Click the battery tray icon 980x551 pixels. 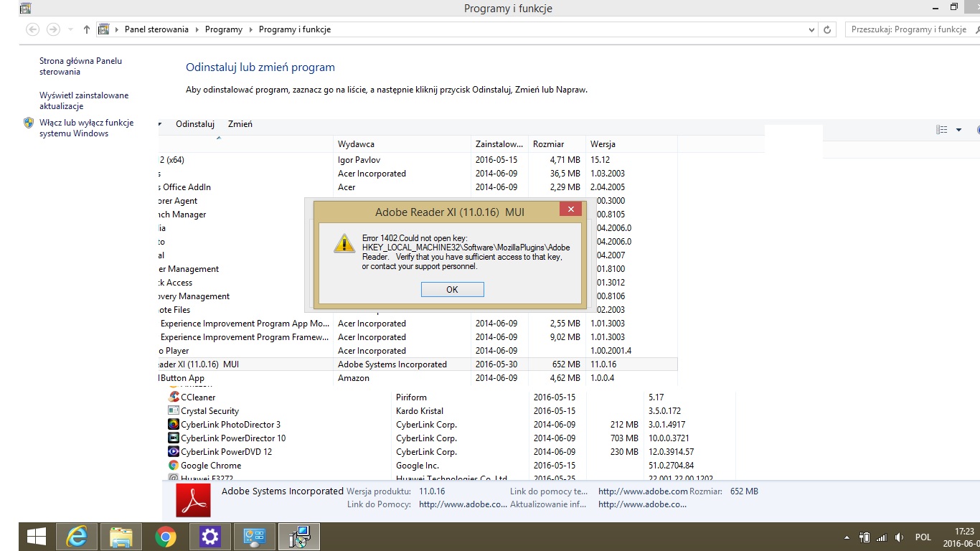tap(864, 537)
